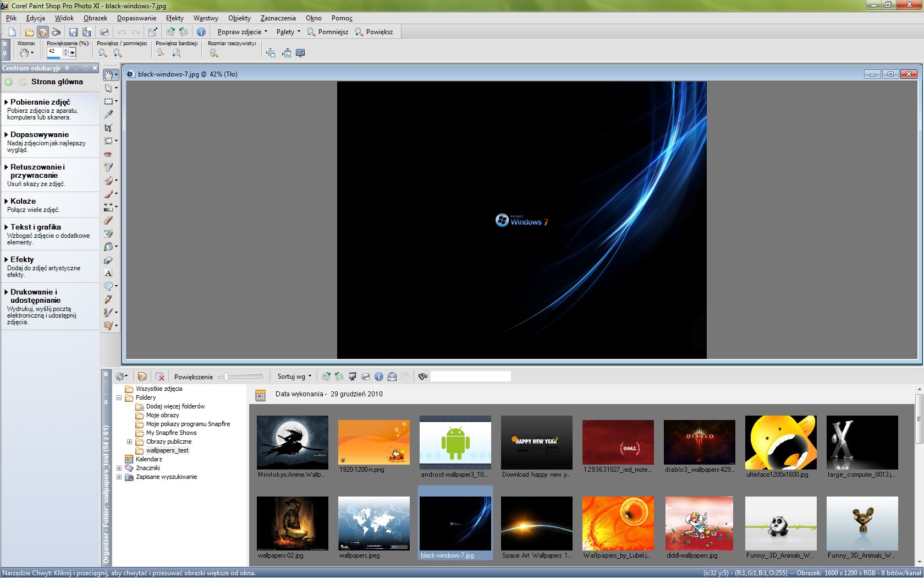The height and width of the screenshot is (578, 924).
Task: Expand the Zapisane wyszukiwanie tree node
Action: coord(119,477)
